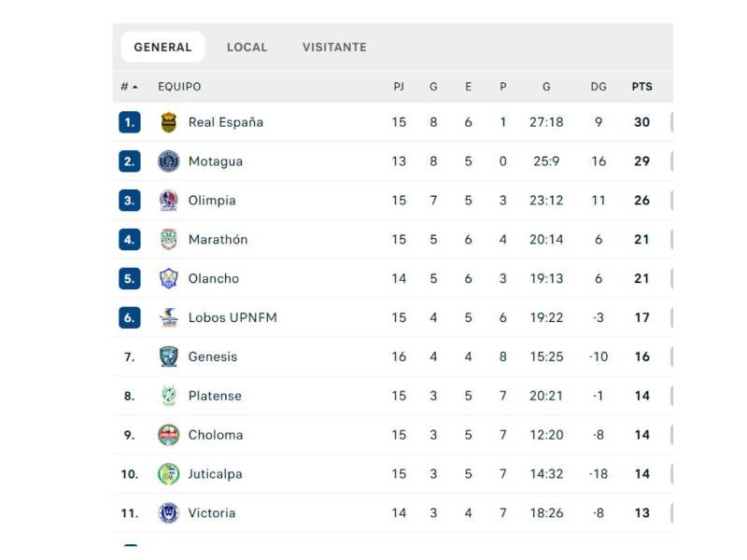This screenshot has height=560, width=747.
Task: Select the GENERAL tab
Action: tap(162, 46)
